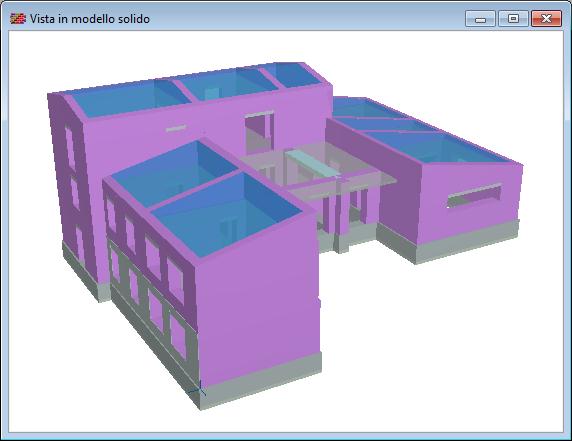Click the brick-wall app icon in title bar
Image resolution: width=572 pixels, height=441 pixels.
pyautogui.click(x=18, y=19)
